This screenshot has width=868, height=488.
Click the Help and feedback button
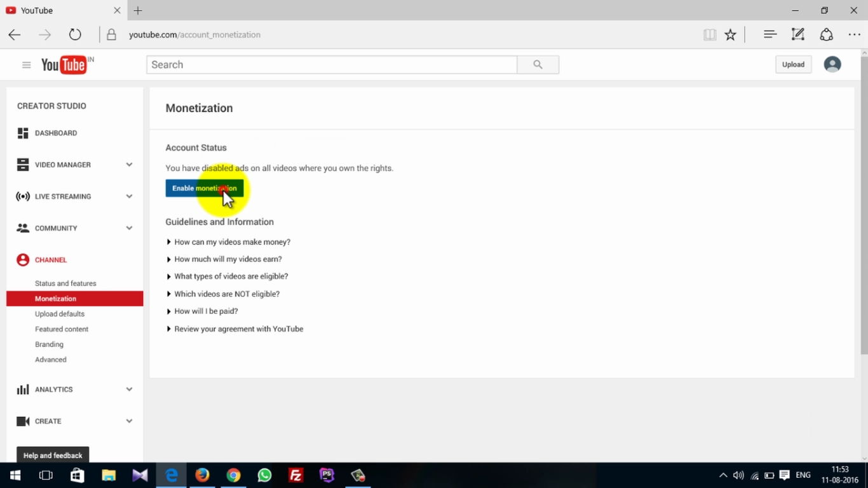53,455
